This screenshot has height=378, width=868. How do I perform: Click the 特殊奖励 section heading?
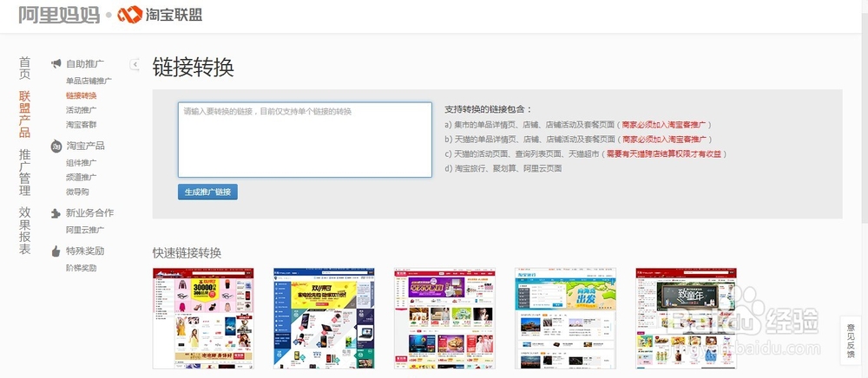pos(85,251)
